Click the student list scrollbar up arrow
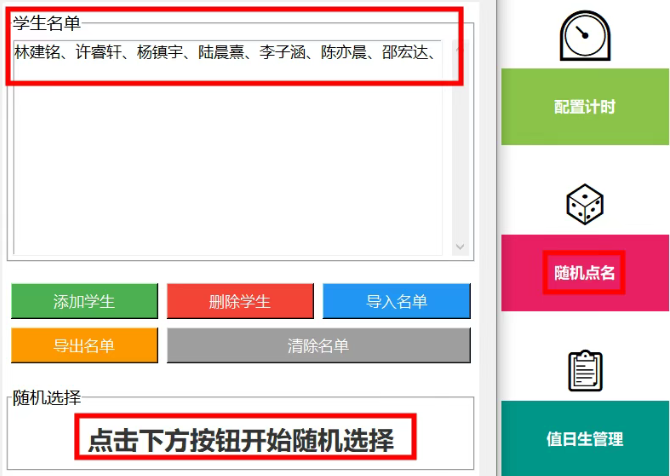 point(460,48)
